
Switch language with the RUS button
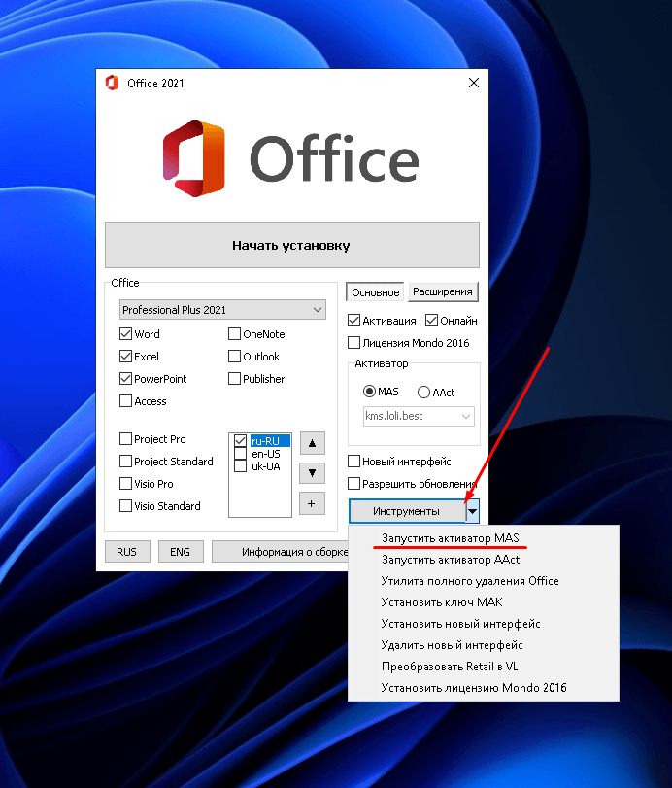(x=127, y=551)
